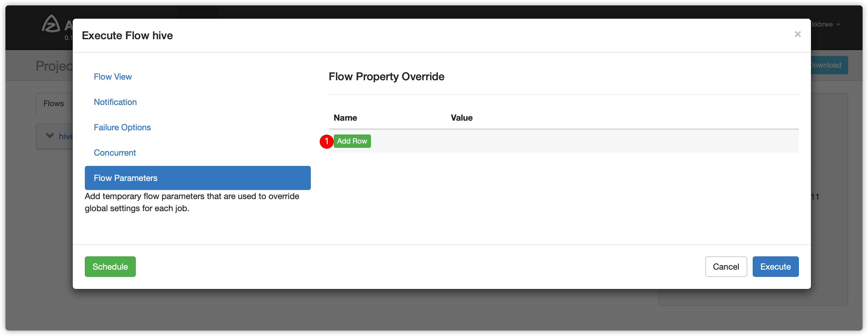Click Cancel to dismiss dialog
Screen dimensions: 868x336
pyautogui.click(x=726, y=266)
